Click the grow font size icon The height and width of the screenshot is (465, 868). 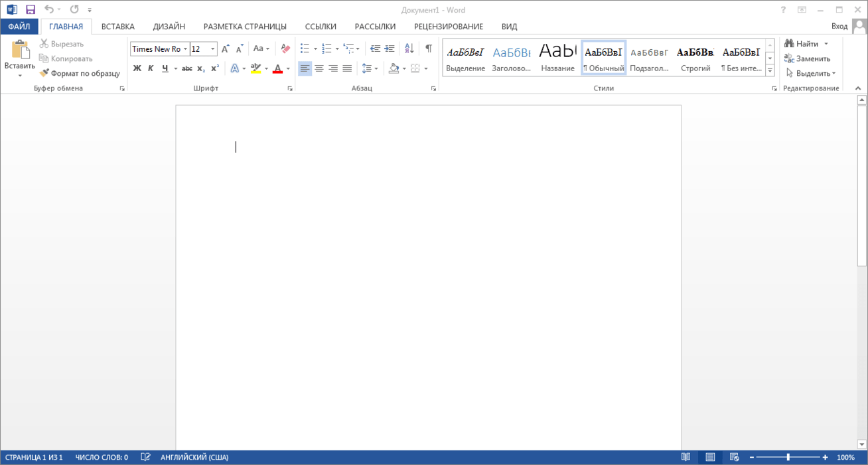coord(226,48)
